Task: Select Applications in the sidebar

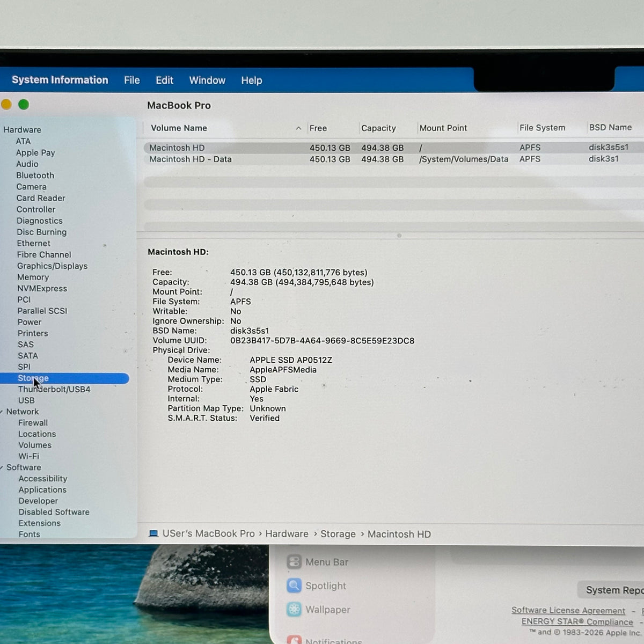Action: point(42,490)
